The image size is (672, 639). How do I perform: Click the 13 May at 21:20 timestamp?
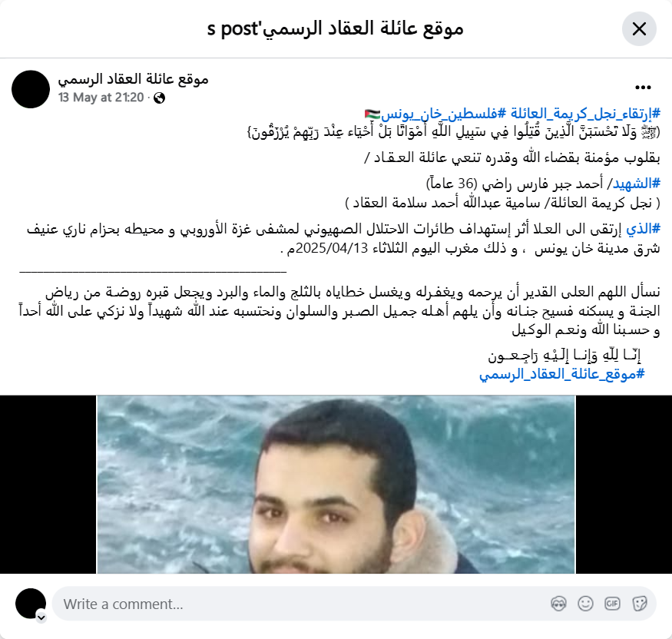pyautogui.click(x=101, y=98)
